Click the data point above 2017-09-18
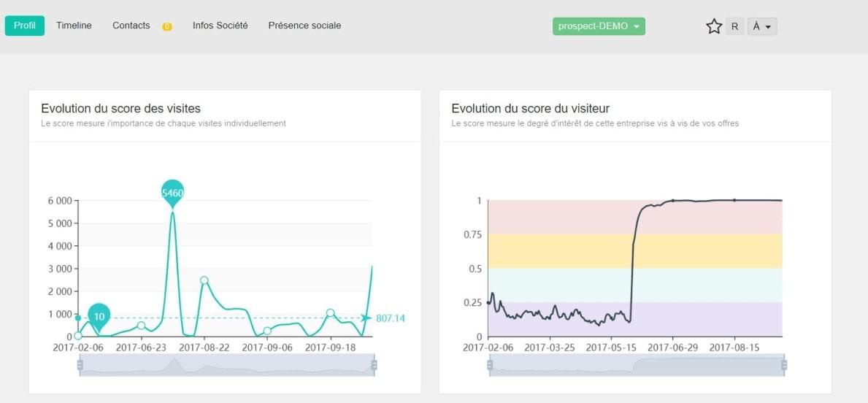 [331, 312]
